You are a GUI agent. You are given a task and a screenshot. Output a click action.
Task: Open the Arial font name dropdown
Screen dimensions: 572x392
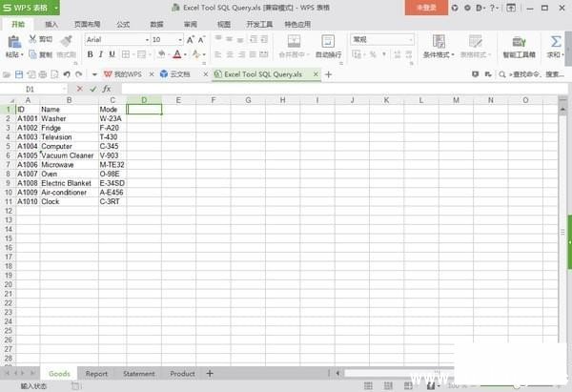147,39
